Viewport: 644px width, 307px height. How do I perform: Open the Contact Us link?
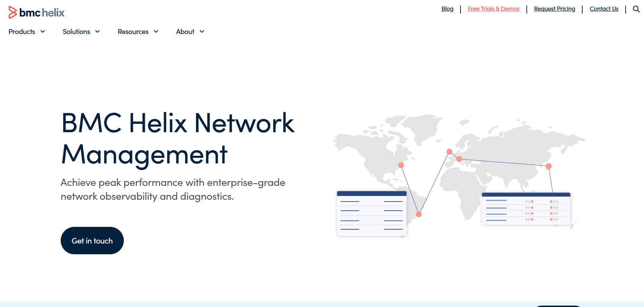[604, 9]
